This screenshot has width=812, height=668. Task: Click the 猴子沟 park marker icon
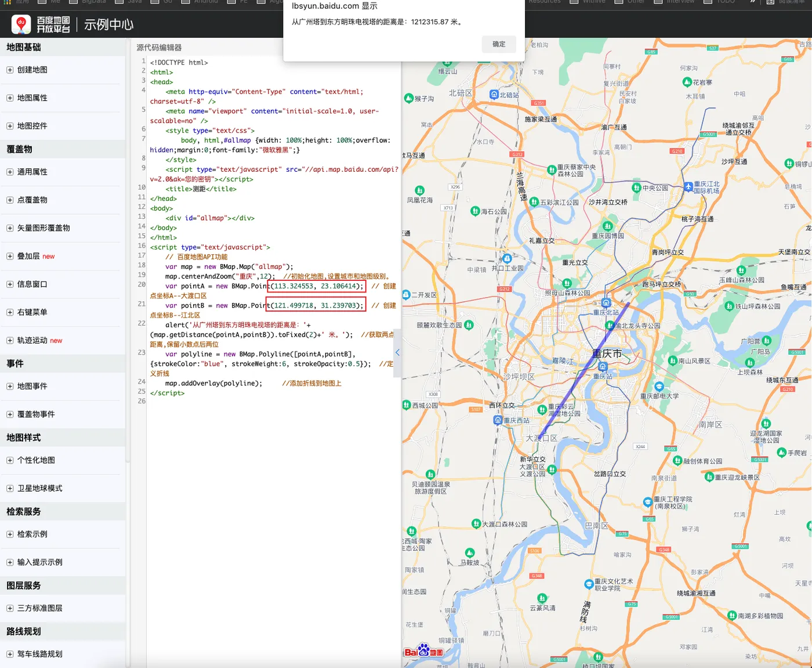coord(408,98)
